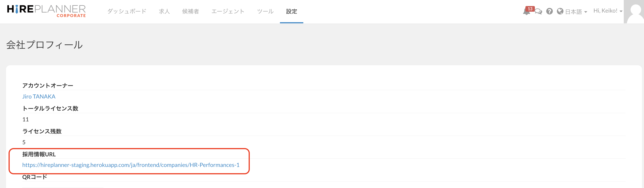The height and width of the screenshot is (188, 644).
Task: Go to the ダッシュボード menu
Action: tap(127, 11)
